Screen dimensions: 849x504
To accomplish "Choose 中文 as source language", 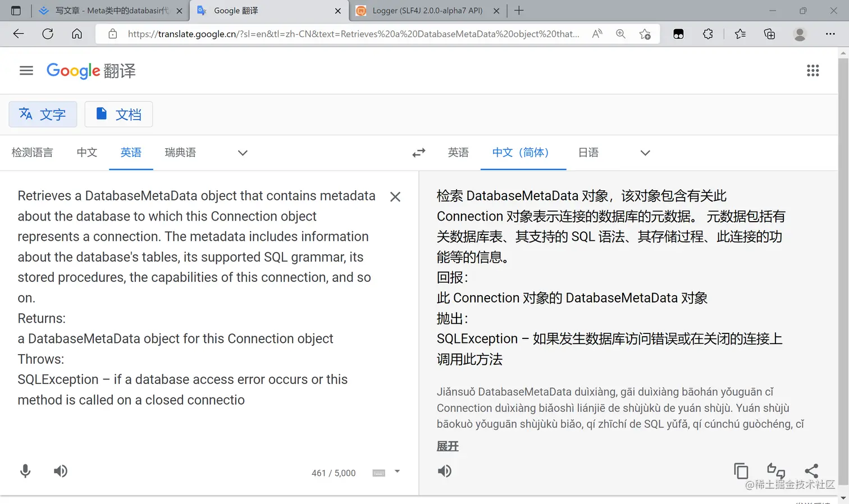I will [x=87, y=153].
